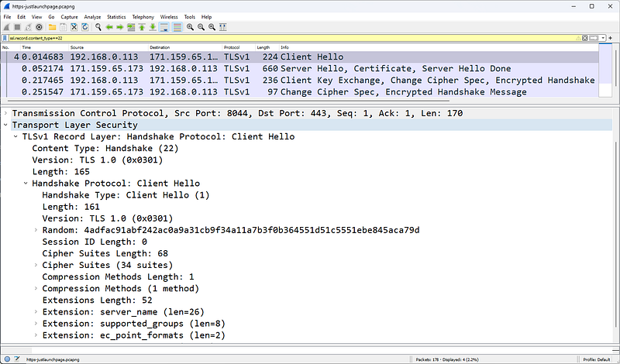Open the Capture menu

click(69, 17)
